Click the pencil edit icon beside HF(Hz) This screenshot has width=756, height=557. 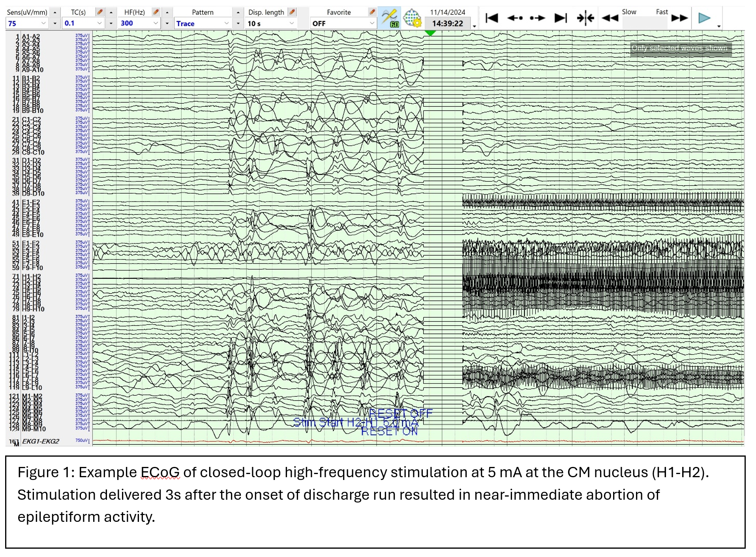(156, 12)
